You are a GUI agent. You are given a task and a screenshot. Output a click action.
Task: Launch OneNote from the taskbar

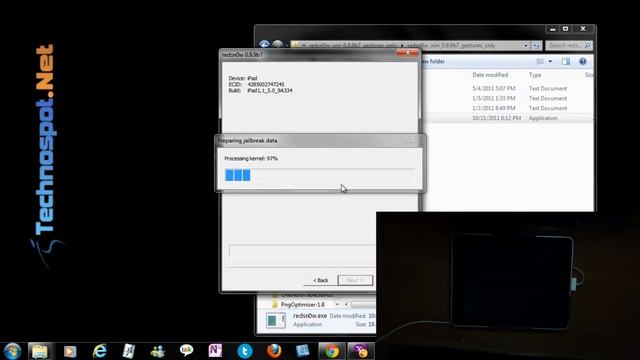point(215,351)
